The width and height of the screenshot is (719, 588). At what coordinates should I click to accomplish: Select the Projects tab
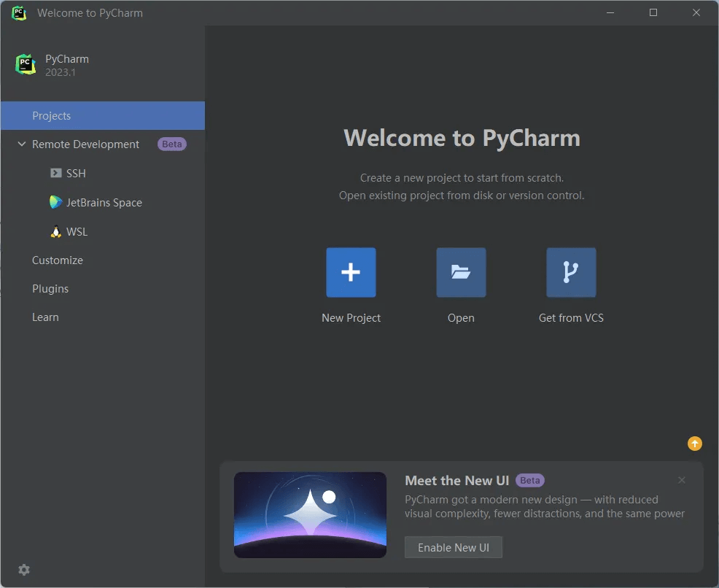click(x=103, y=115)
